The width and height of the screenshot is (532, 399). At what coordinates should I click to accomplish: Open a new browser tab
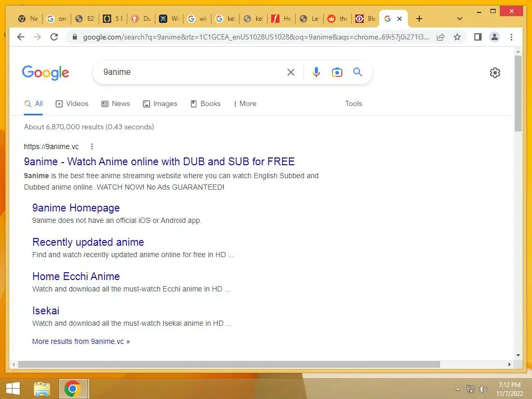(419, 19)
